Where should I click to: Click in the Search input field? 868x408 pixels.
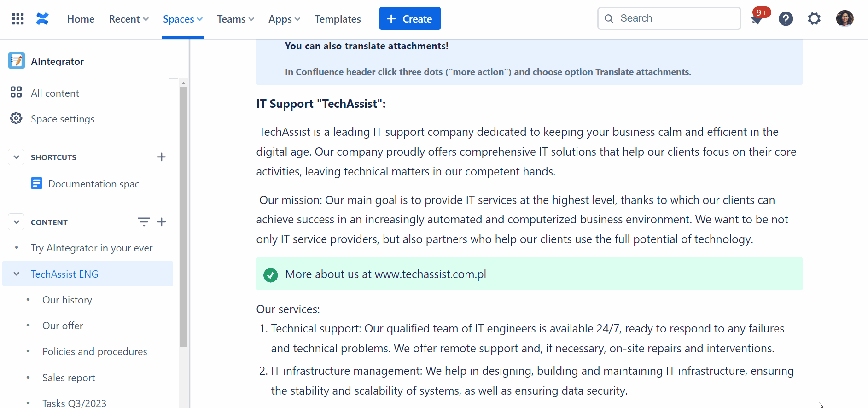669,18
